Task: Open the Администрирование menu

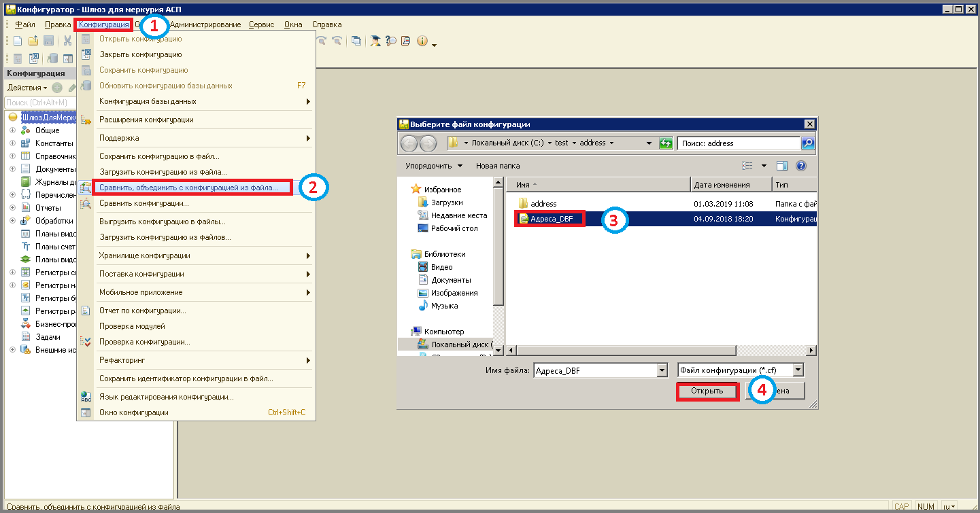Action: coord(205,24)
